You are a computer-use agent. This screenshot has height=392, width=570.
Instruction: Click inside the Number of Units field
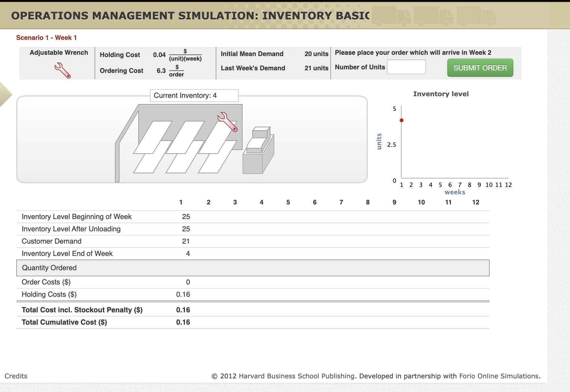(406, 67)
